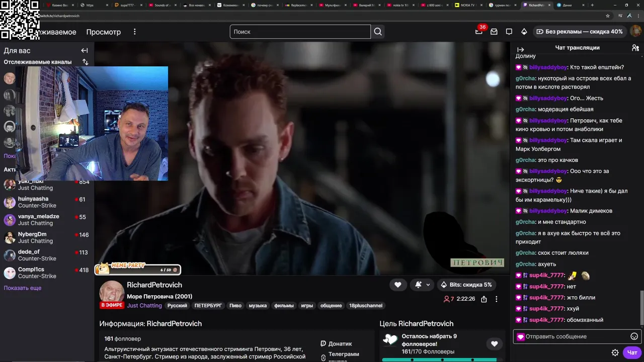Image resolution: width=644 pixels, height=362 pixels.
Task: Share the stream via share icon
Action: 484,299
